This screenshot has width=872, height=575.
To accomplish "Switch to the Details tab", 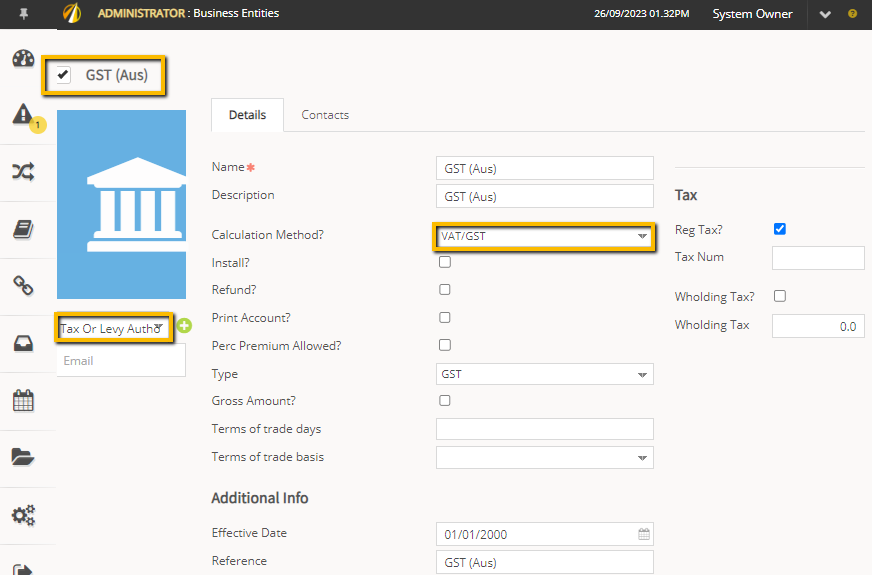I will pyautogui.click(x=247, y=115).
